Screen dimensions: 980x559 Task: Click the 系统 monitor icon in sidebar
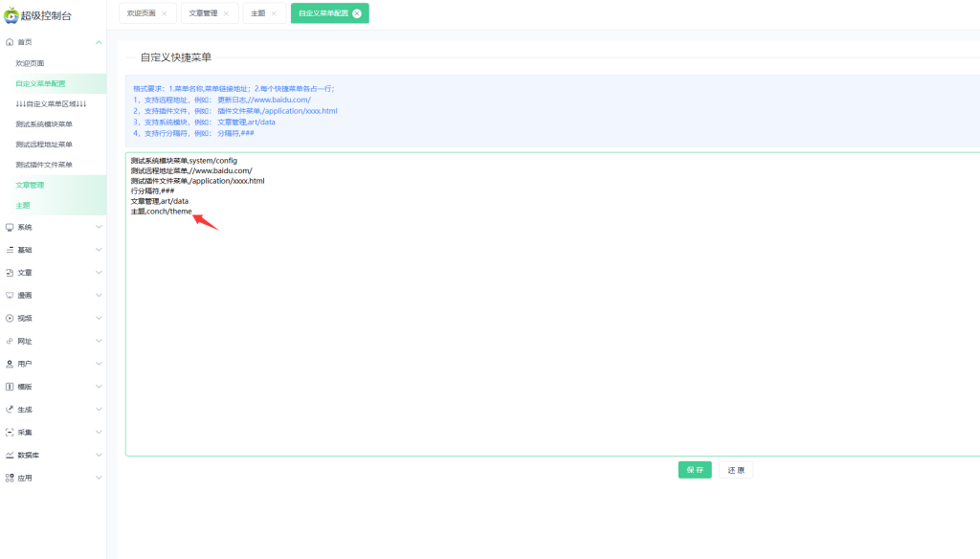click(x=10, y=227)
